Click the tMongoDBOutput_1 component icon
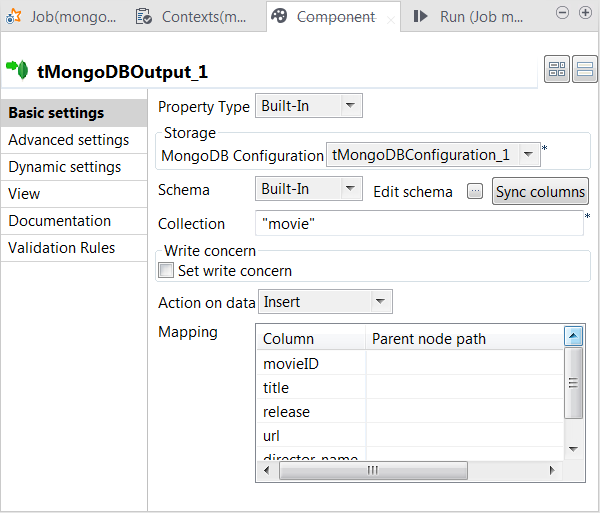600x513 pixels. point(17,70)
